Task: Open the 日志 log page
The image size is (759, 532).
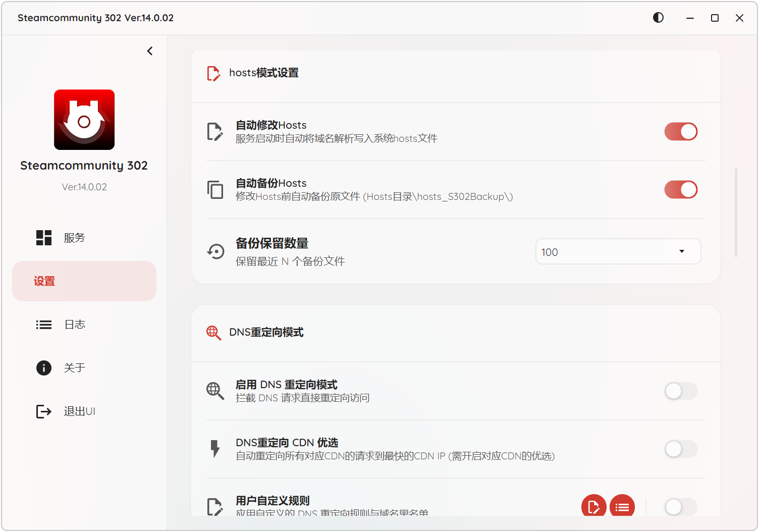Action: coord(84,325)
